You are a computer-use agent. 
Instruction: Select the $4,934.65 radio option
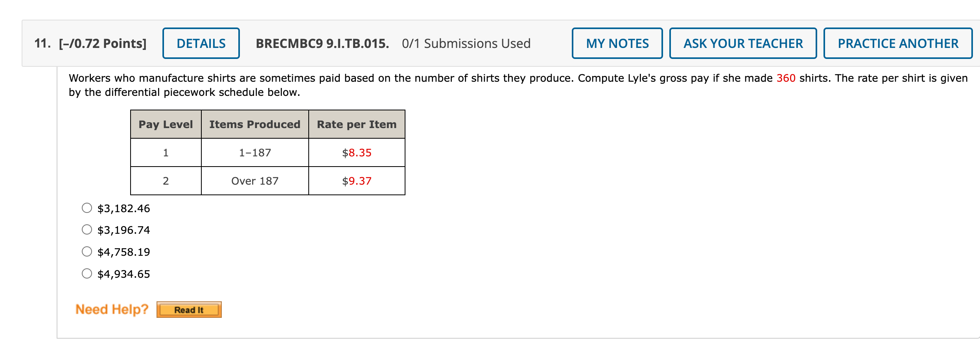pos(87,273)
